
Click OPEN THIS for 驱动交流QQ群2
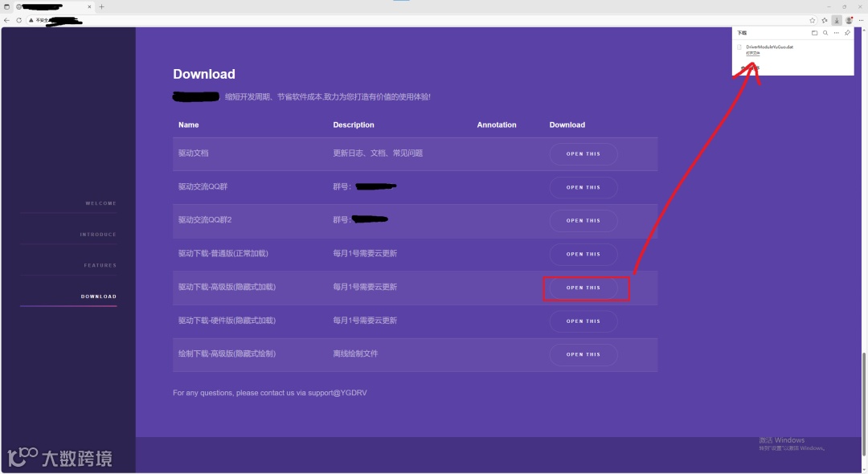[x=583, y=221]
